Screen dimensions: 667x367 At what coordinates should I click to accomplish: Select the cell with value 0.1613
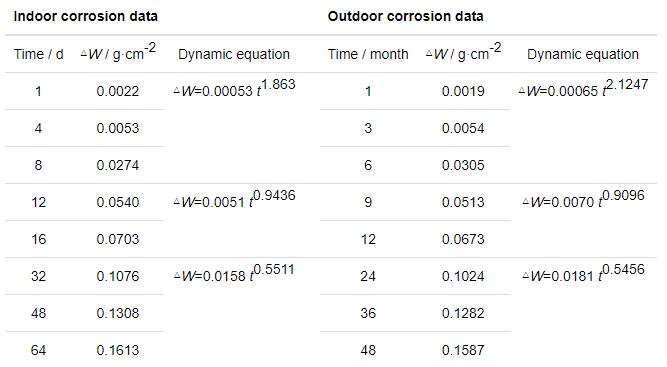(x=118, y=350)
